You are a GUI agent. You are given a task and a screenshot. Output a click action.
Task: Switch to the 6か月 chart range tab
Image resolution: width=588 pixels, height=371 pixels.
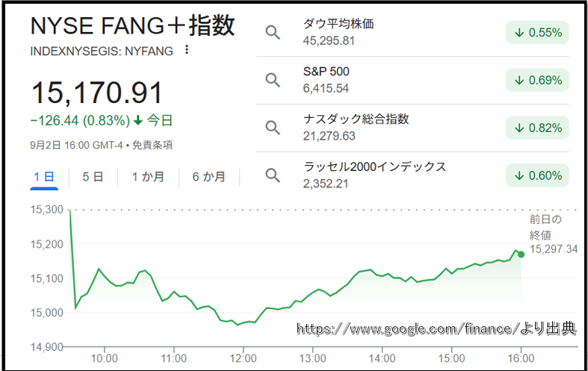click(209, 177)
